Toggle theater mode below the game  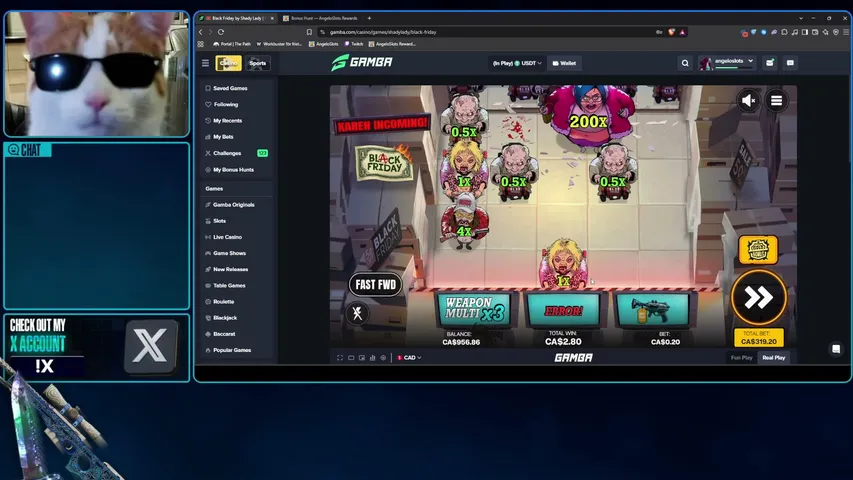click(351, 358)
